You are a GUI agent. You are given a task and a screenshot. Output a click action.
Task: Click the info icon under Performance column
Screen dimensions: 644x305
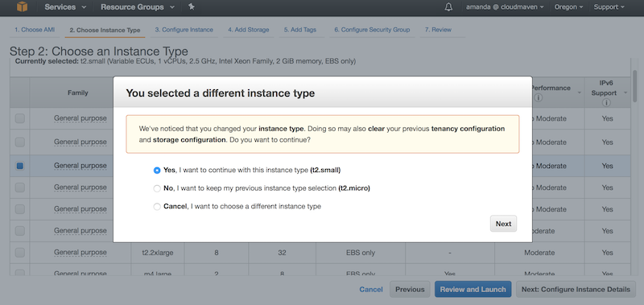pos(539,97)
